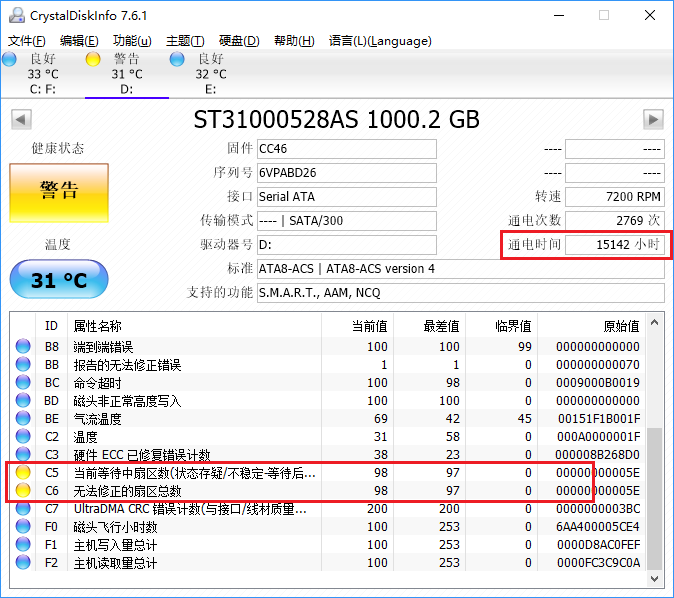674x598 pixels.
Task: Click the SATA/300 transfer mode field
Action: click(x=347, y=221)
